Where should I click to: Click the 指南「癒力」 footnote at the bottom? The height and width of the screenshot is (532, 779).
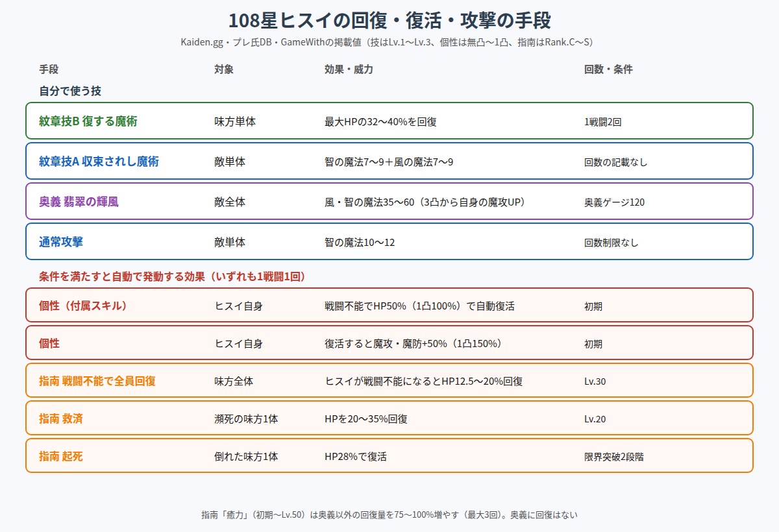[389, 514]
